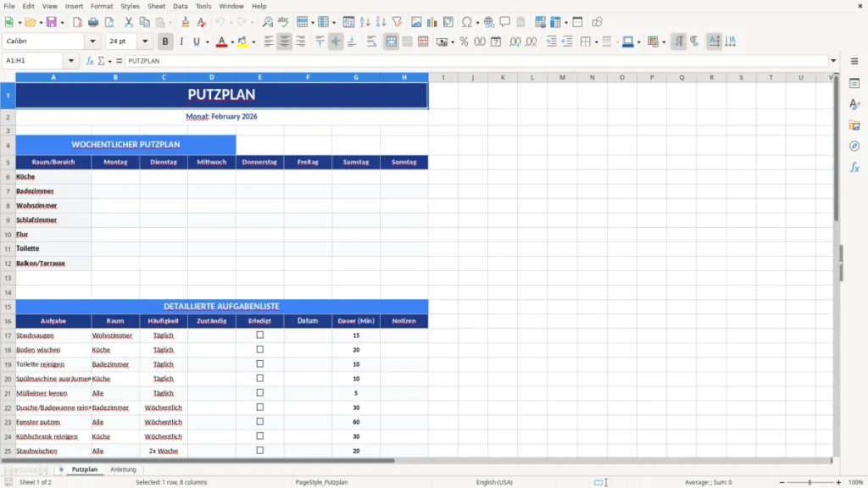Open the File menu
Screen dimensions: 868x488
(9, 6)
